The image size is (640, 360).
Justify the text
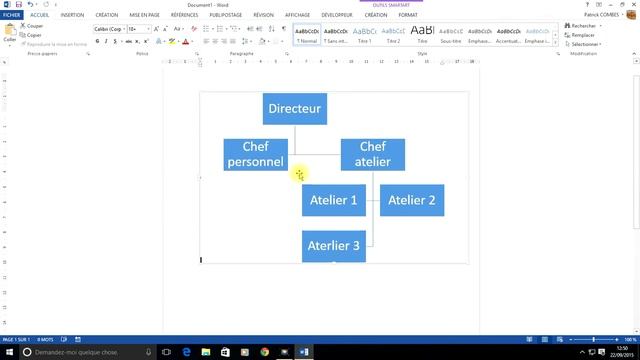[x=233, y=41]
